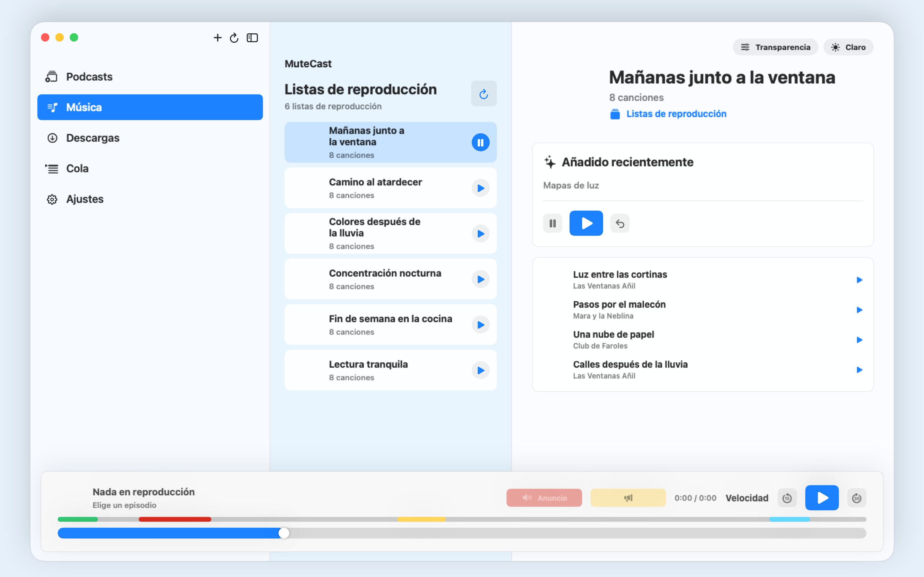This screenshot has width=924, height=577.
Task: Toggle the sidebar panel icon
Action: (x=252, y=38)
